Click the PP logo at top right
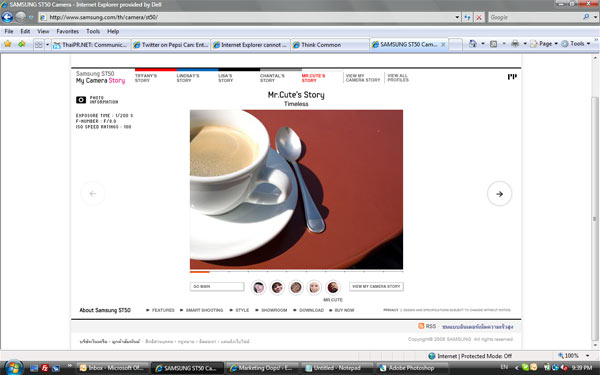The image size is (600, 375). pos(512,77)
